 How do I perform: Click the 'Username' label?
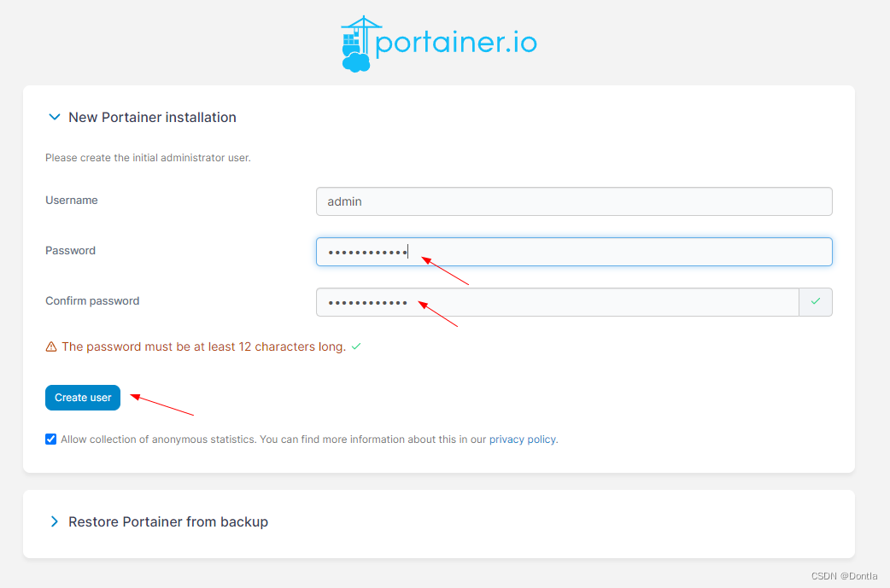72,201
